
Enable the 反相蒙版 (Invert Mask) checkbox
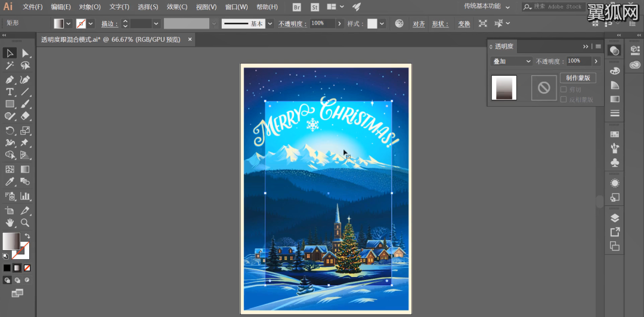tap(563, 99)
